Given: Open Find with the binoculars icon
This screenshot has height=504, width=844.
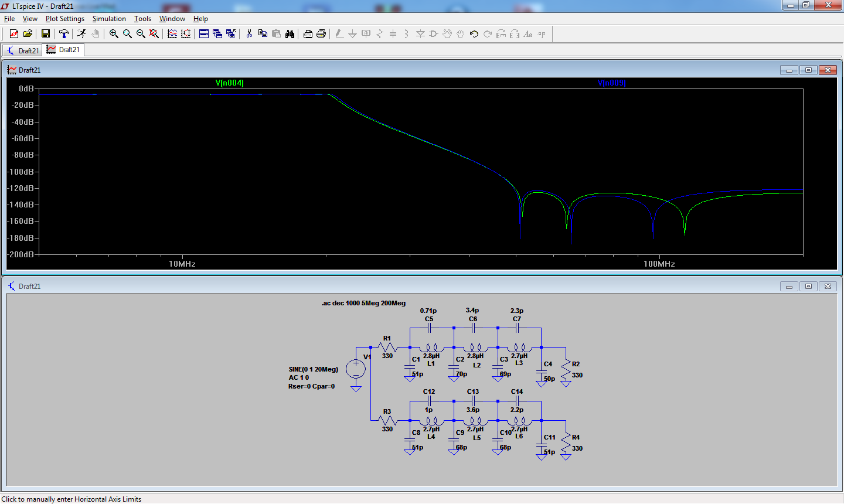Looking at the screenshot, I should pyautogui.click(x=290, y=34).
